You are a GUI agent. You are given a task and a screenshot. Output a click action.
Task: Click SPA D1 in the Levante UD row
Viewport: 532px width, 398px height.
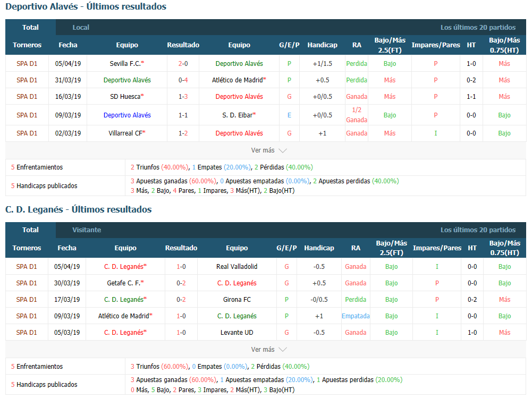tap(27, 333)
